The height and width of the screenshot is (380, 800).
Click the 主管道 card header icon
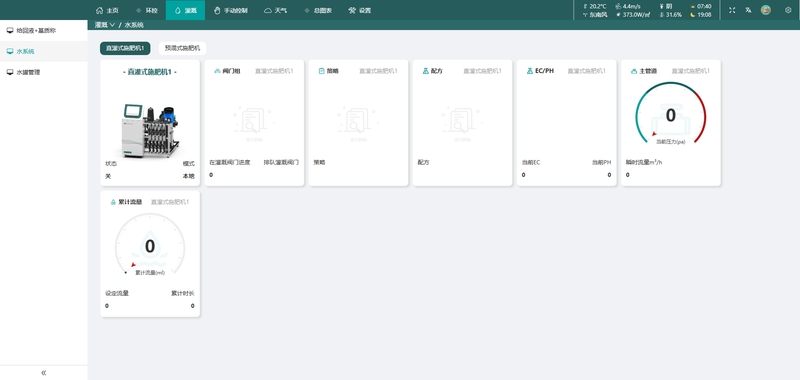(x=634, y=71)
